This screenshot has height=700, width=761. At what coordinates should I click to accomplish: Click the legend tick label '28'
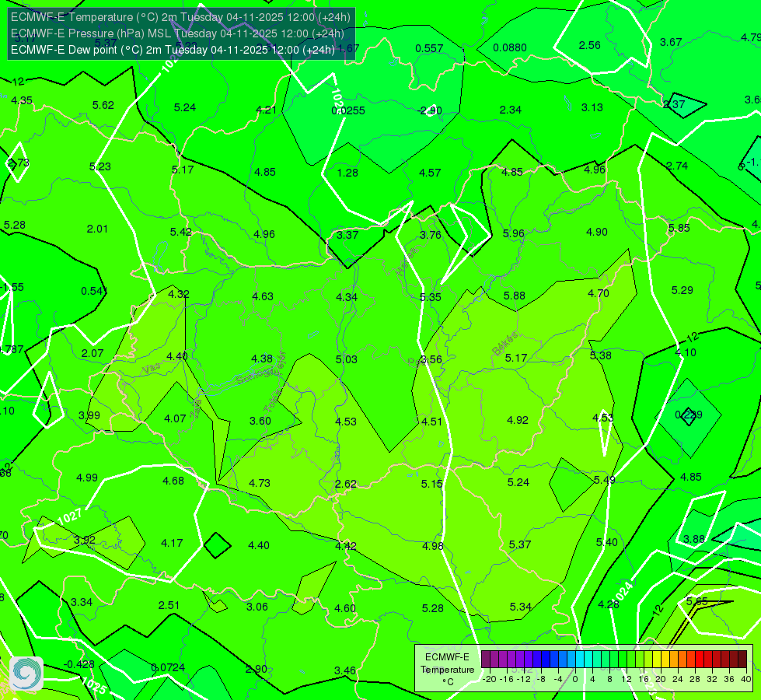coord(694,679)
